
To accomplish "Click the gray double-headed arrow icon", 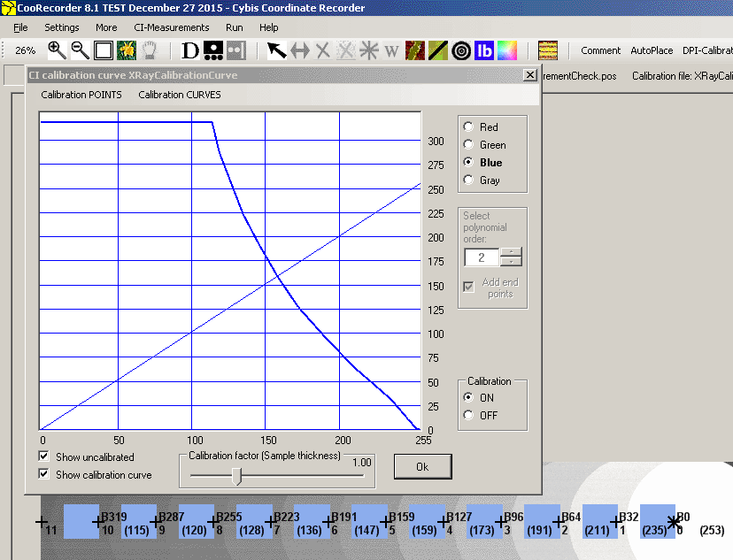I will point(299,50).
